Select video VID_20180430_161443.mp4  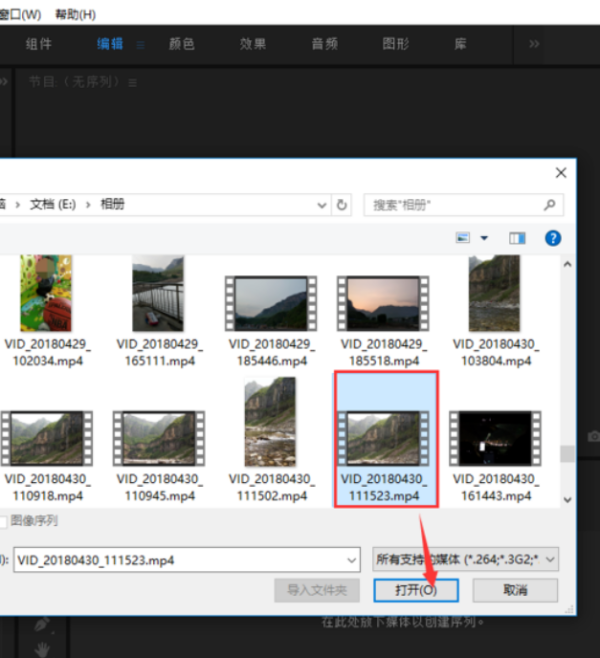[x=495, y=456]
